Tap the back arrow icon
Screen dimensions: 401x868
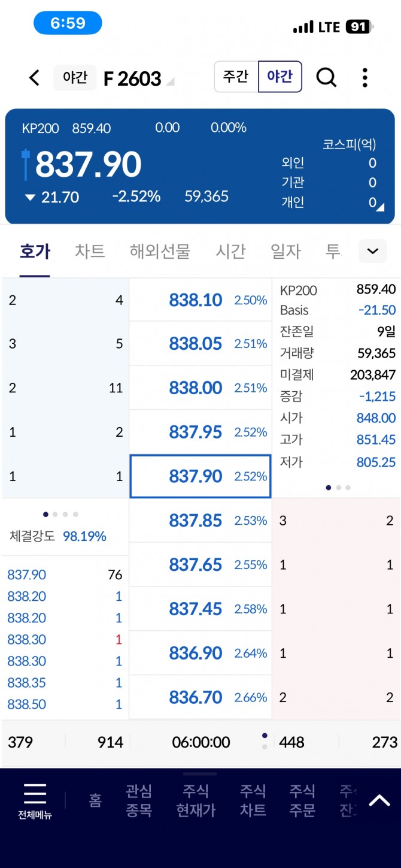tap(35, 78)
